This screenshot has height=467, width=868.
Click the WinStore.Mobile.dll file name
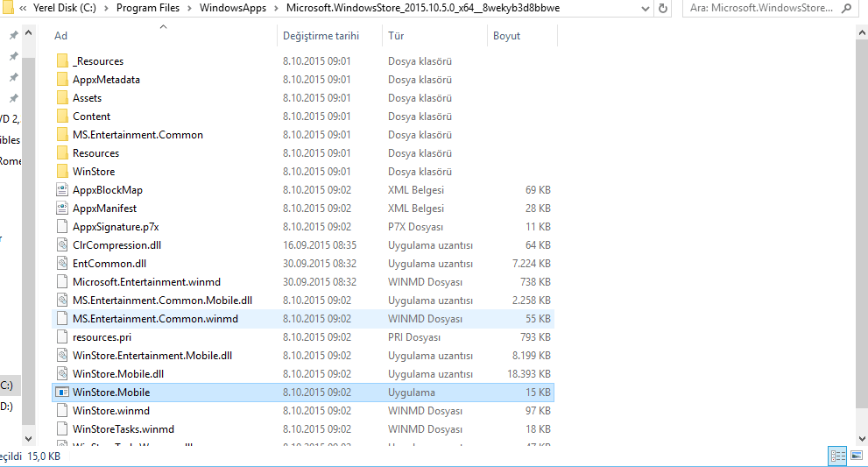pyautogui.click(x=118, y=373)
